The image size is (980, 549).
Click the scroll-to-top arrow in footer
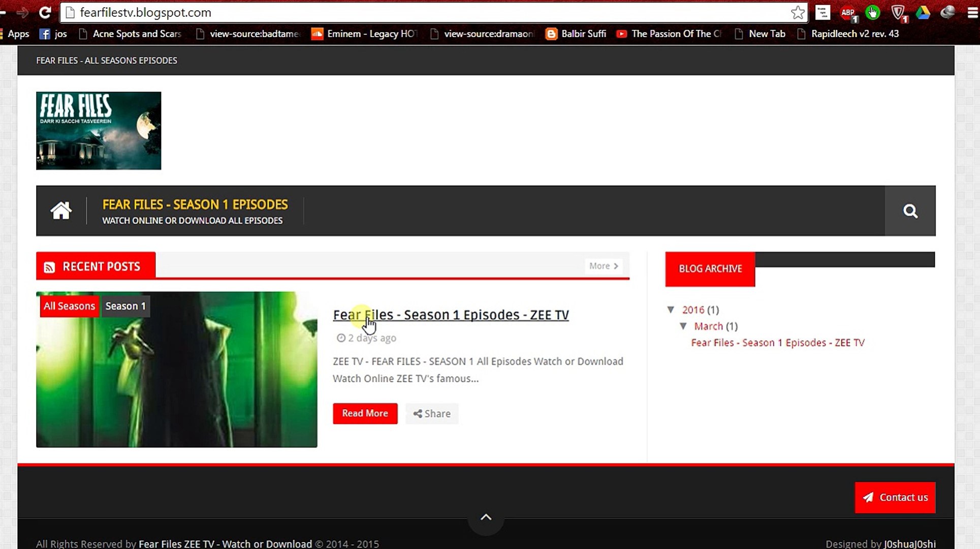click(x=486, y=517)
